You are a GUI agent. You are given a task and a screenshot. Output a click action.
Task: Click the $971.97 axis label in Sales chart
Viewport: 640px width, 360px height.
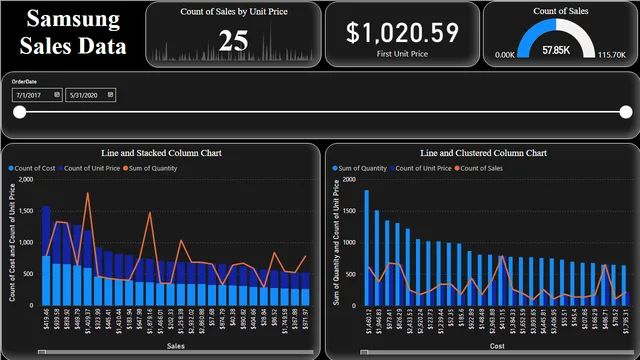[x=305, y=319]
